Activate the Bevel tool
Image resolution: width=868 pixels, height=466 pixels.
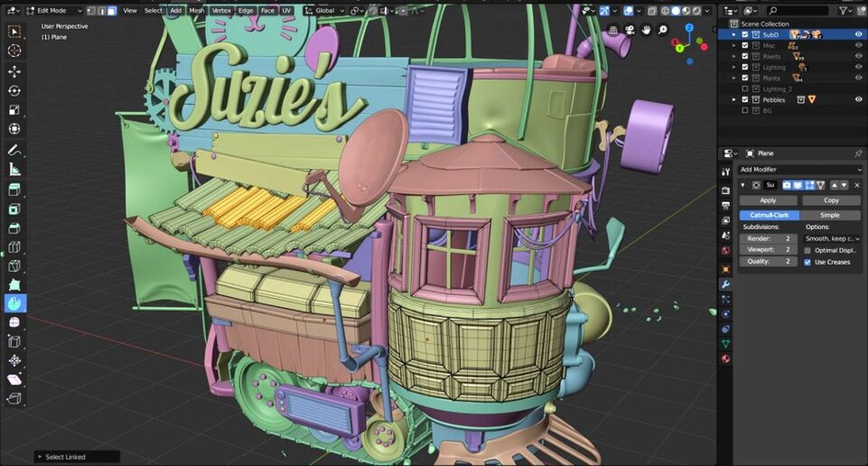[14, 228]
